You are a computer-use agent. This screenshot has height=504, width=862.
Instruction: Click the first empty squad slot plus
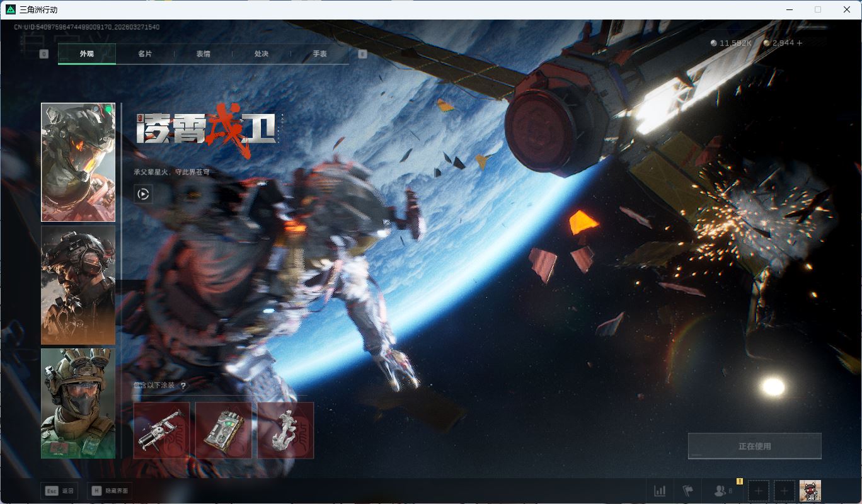[x=759, y=491]
